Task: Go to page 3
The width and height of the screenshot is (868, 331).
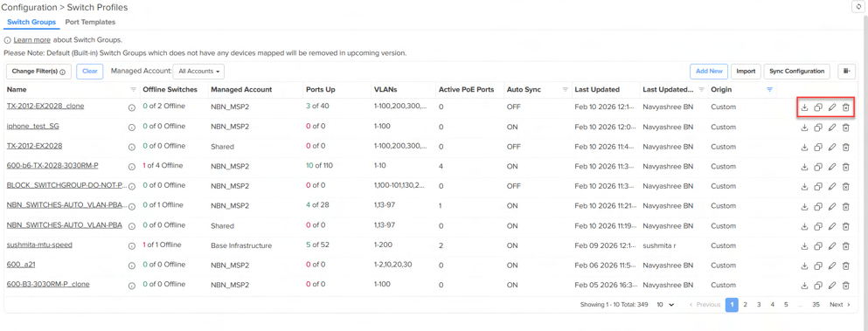Action: pyautogui.click(x=759, y=305)
